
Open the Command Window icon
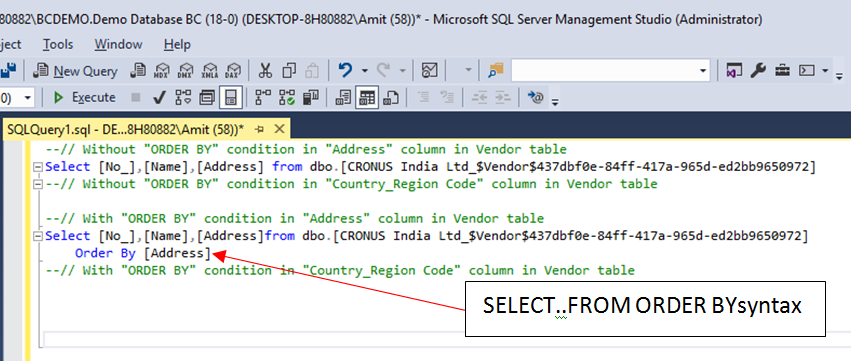pyautogui.click(x=808, y=71)
